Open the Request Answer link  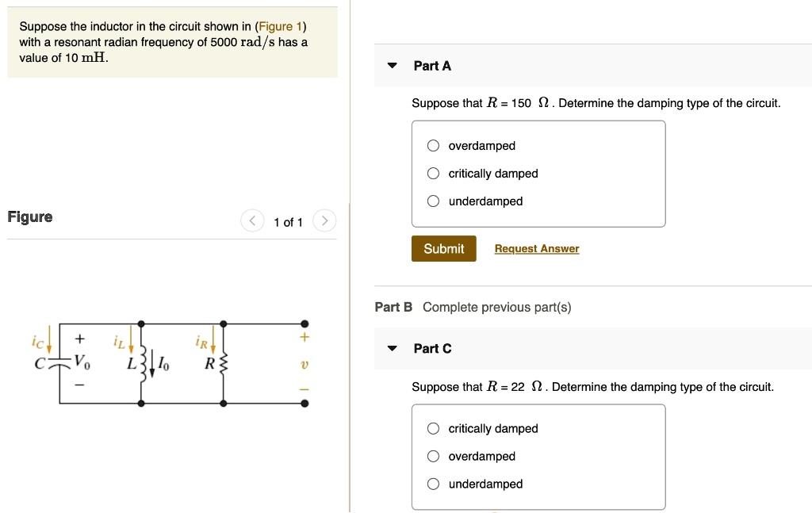coord(536,248)
